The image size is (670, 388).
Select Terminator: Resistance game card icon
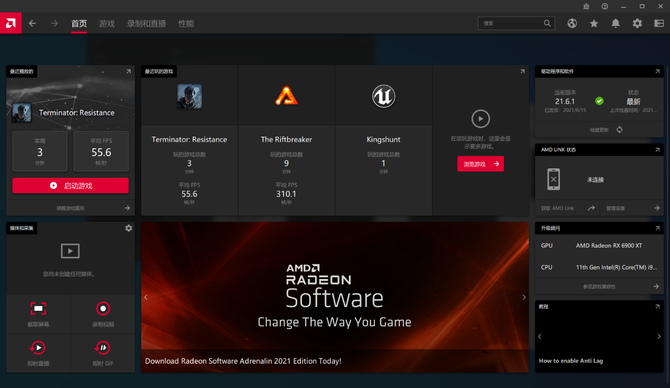(x=189, y=96)
